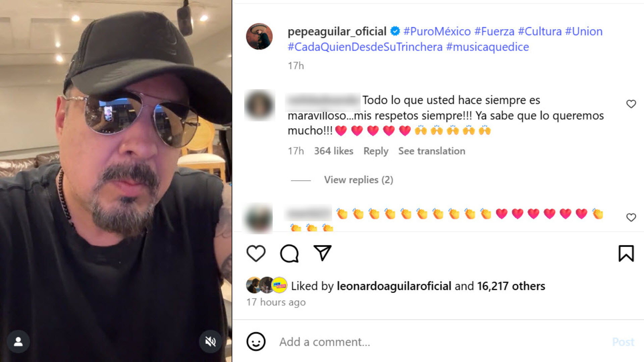The image size is (644, 362).
Task: Open #PuroMéxico hashtag
Action: tap(437, 32)
